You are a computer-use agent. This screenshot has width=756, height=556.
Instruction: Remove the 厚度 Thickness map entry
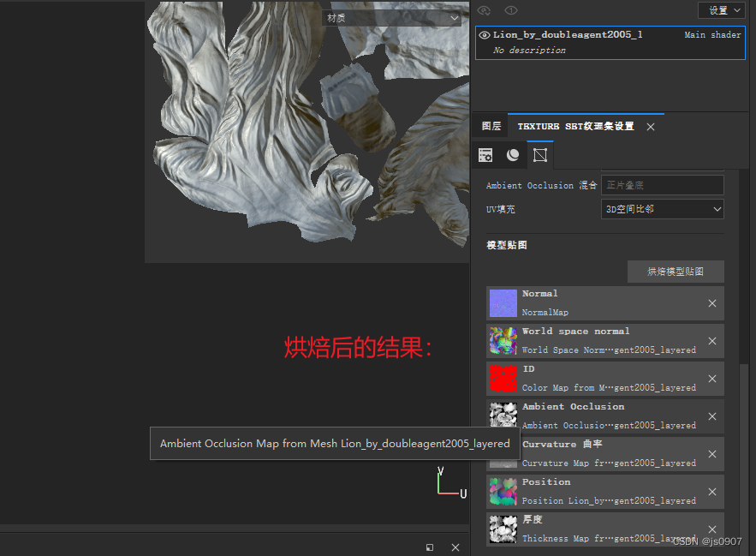click(711, 529)
